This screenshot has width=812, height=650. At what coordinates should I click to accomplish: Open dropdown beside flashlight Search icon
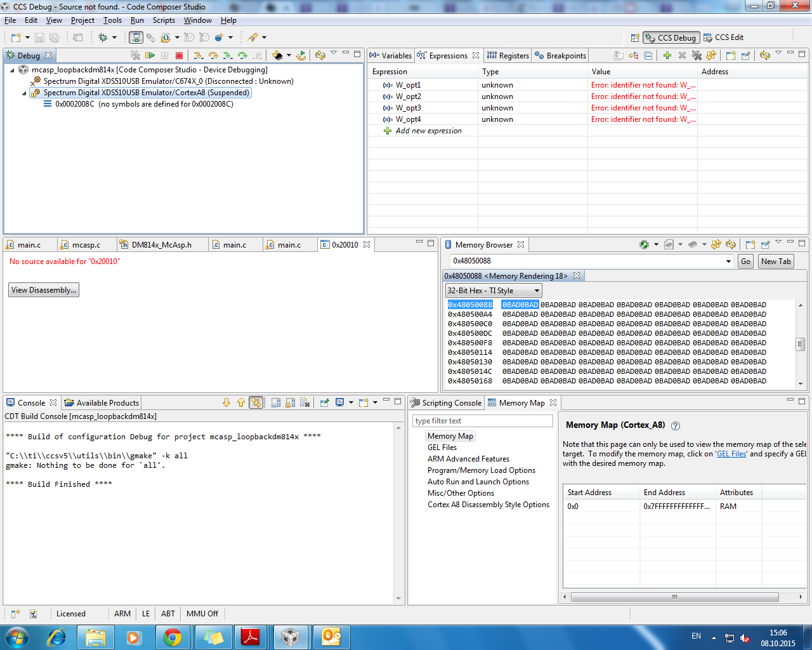click(x=265, y=38)
